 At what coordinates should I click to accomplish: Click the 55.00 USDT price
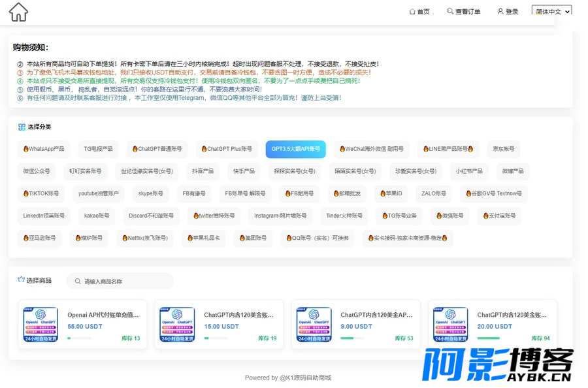[x=85, y=327]
